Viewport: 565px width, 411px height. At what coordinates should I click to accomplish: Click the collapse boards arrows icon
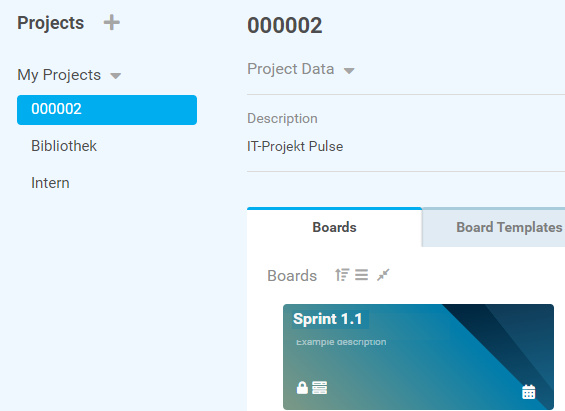[383, 275]
